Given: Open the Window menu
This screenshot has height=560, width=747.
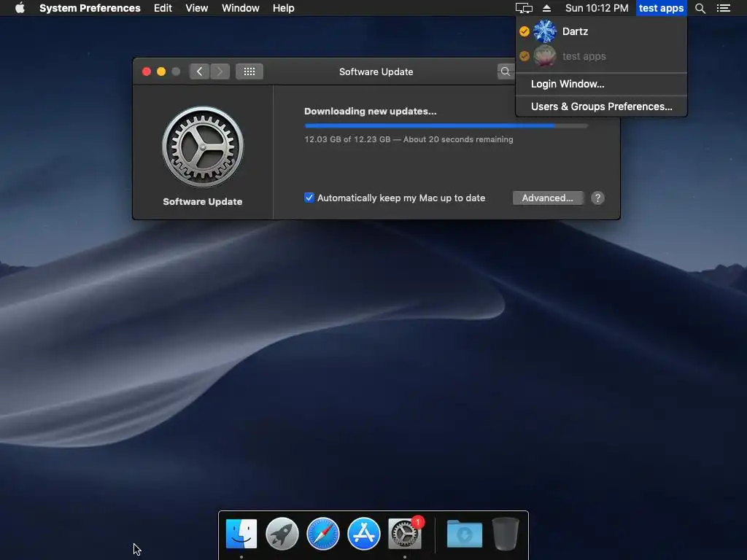Looking at the screenshot, I should click(240, 8).
